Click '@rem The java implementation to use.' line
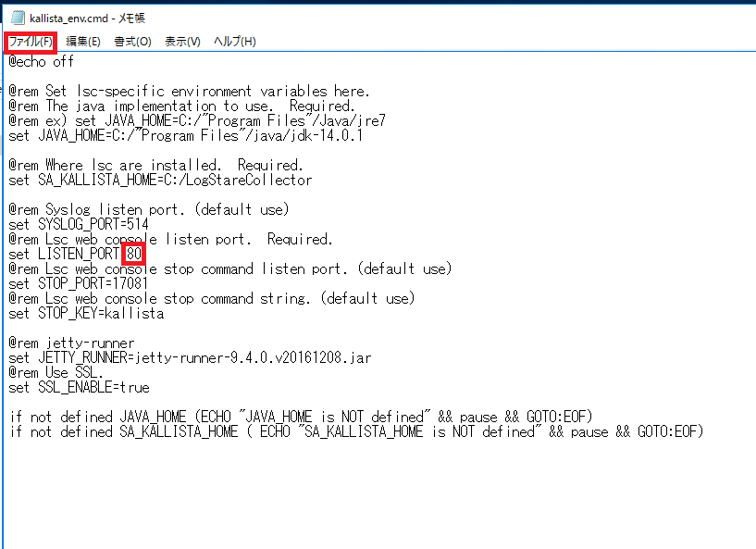This screenshot has width=756, height=549. coord(182,106)
